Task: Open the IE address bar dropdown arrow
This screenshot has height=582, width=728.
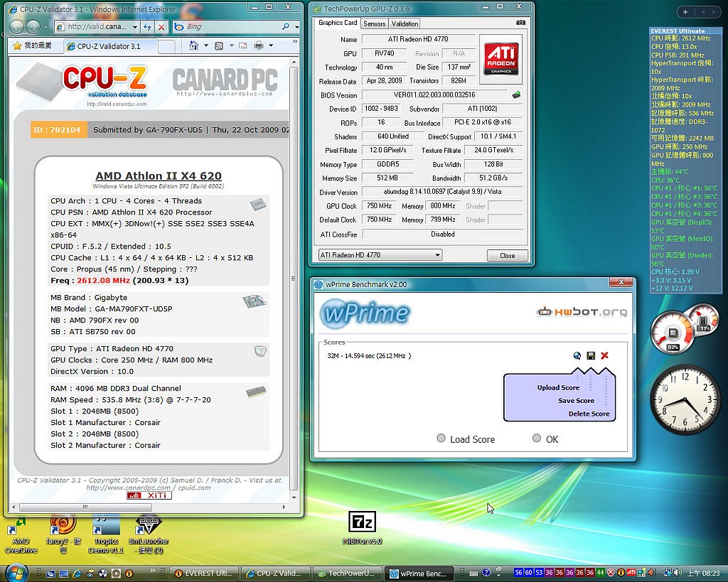Action: pyautogui.click(x=134, y=27)
